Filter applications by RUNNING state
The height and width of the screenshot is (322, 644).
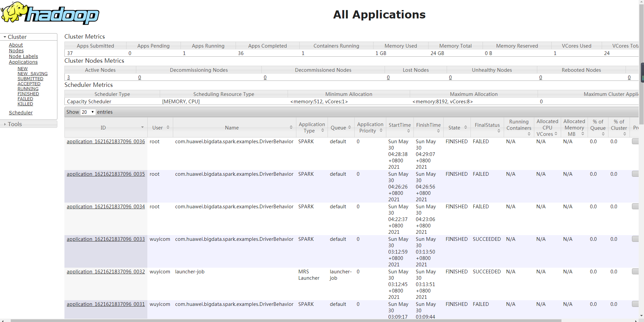[x=28, y=89]
